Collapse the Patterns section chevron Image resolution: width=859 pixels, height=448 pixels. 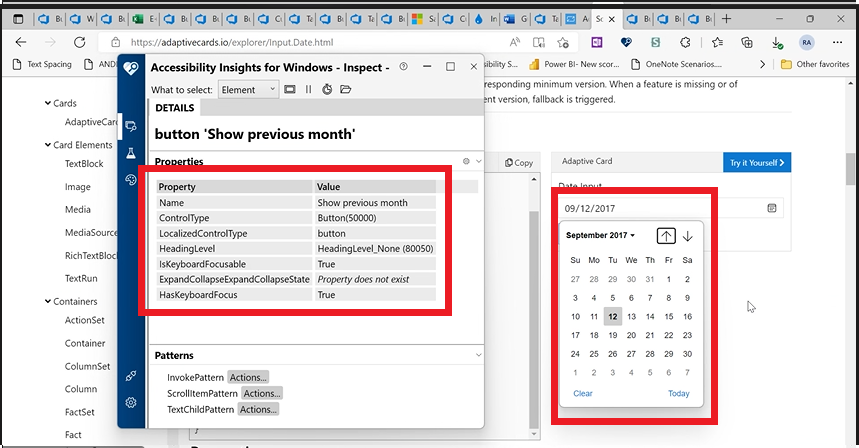(x=479, y=355)
